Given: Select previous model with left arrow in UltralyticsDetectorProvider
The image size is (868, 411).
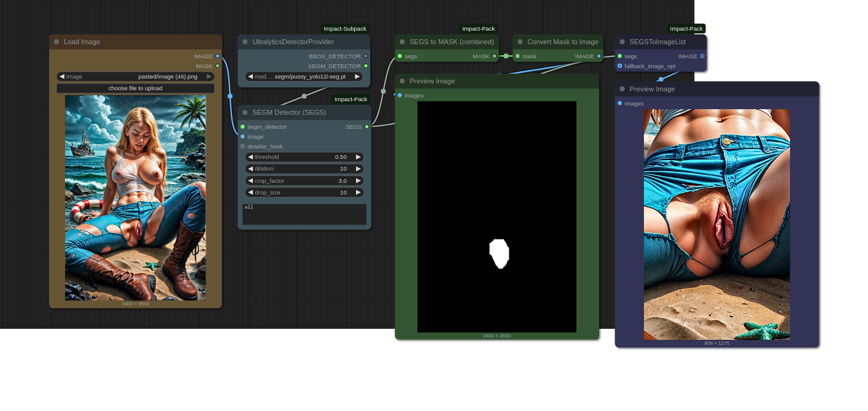Looking at the screenshot, I should pos(250,77).
